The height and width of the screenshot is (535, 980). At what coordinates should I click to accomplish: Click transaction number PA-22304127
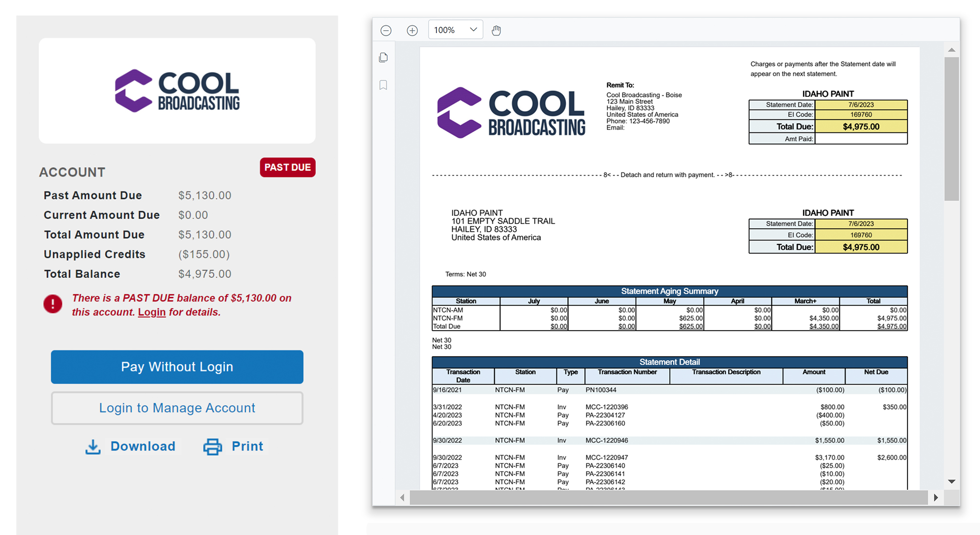point(605,415)
